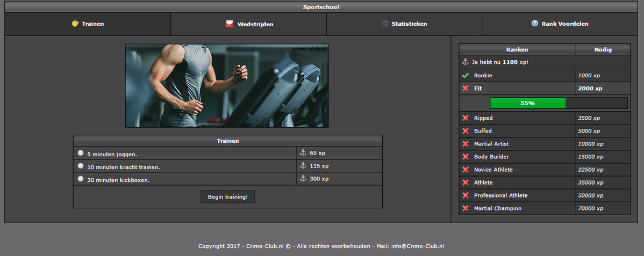Click the anchor icon beside 300 xp
Viewport: 644px width, 256px height.
pyautogui.click(x=302, y=179)
